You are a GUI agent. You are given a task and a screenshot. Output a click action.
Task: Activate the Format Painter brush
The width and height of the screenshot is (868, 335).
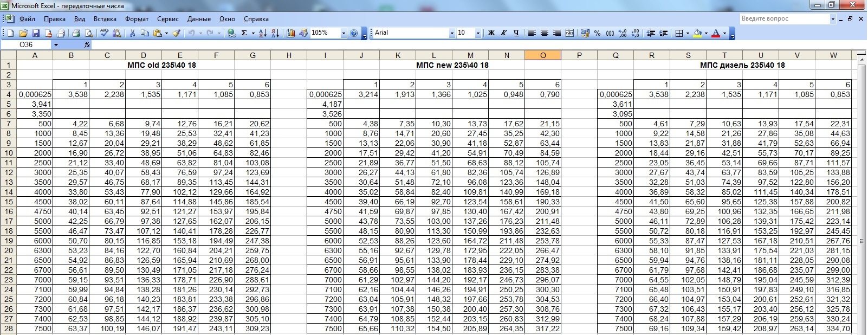(177, 33)
